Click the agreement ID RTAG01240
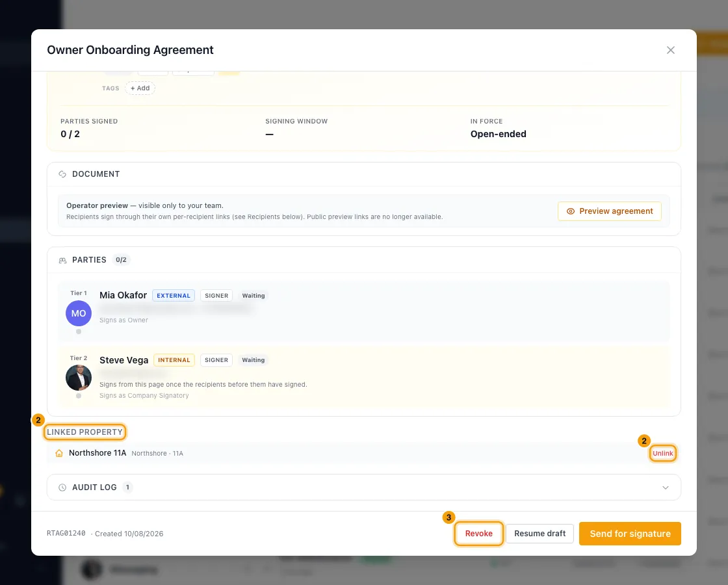 (66, 534)
